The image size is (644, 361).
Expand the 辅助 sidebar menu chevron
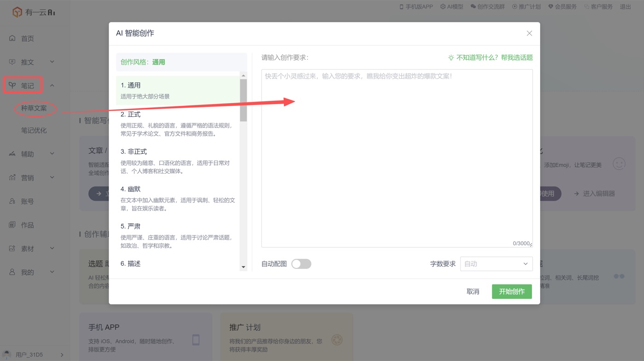point(52,154)
